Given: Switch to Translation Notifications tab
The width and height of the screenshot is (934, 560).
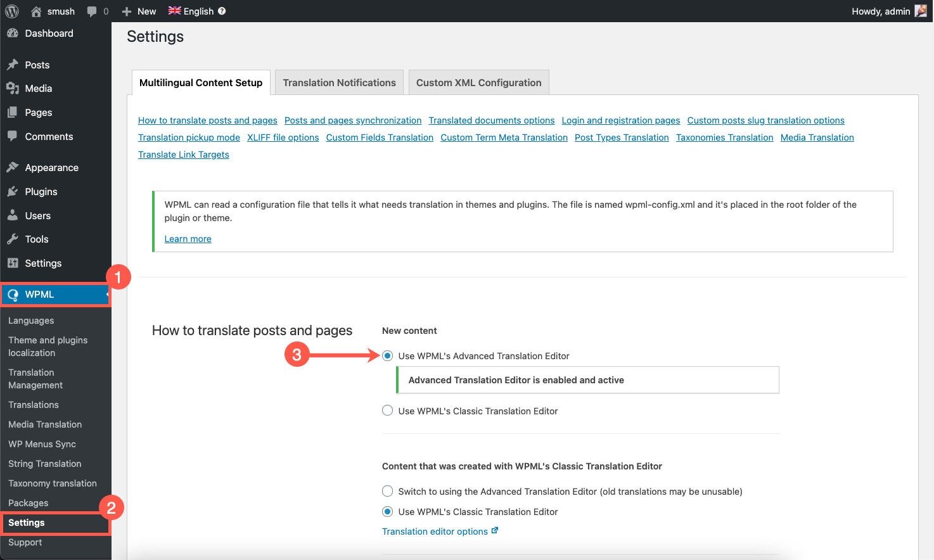Looking at the screenshot, I should 339,82.
